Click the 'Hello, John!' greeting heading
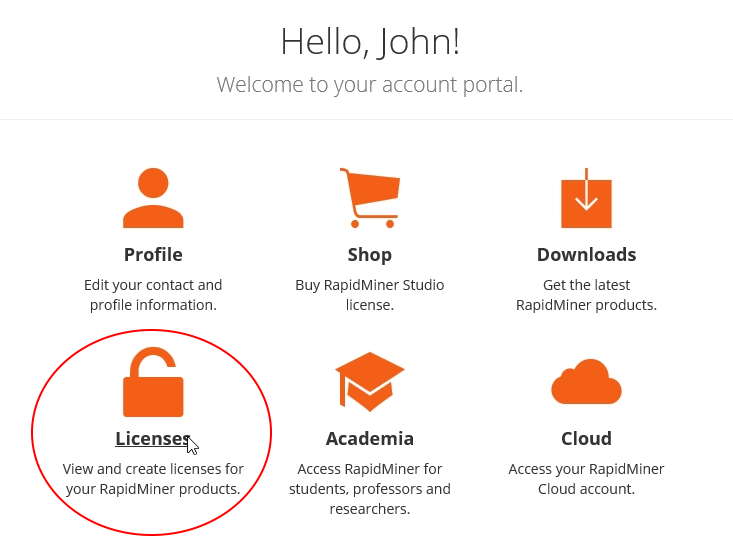Image resolution: width=733 pixels, height=551 pixels. (370, 42)
